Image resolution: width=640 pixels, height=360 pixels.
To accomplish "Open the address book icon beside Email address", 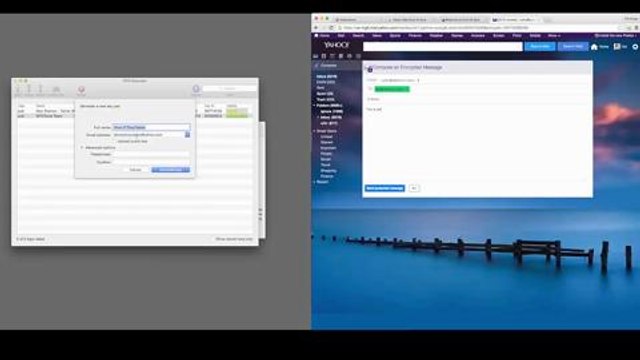I will click(x=187, y=135).
